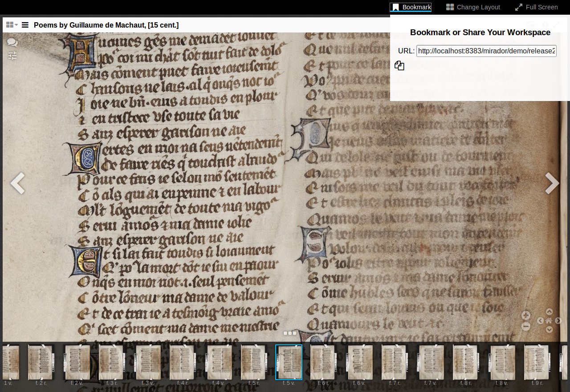The width and height of the screenshot is (570, 392).
Task: Open thumbnail of folio 9 r.
Action: click(537, 362)
